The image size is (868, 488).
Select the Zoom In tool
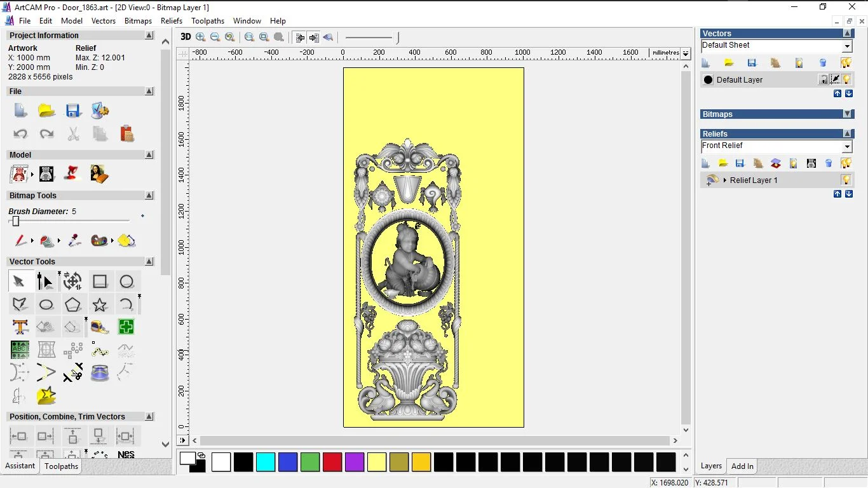pos(200,37)
